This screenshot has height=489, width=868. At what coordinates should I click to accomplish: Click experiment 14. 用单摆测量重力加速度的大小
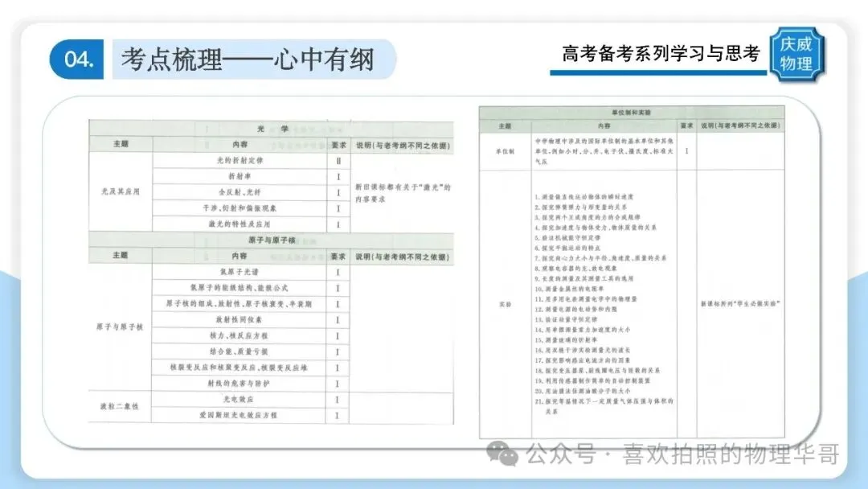pos(583,330)
